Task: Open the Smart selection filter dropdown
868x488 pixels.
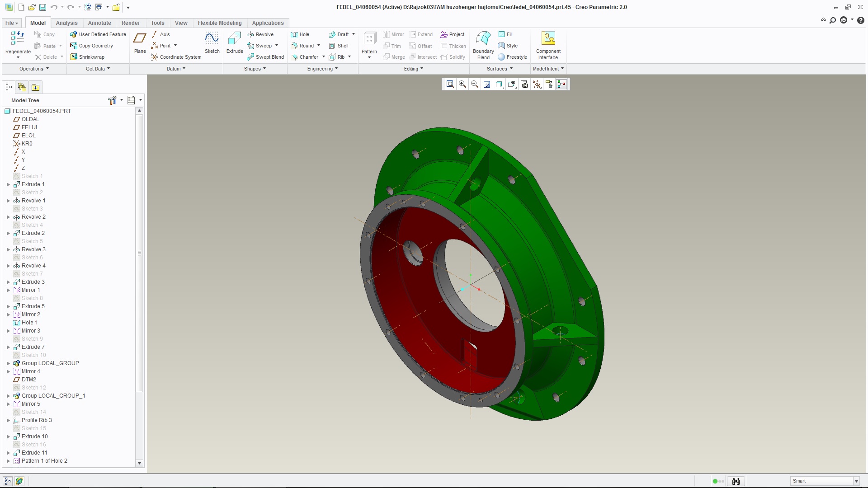Action: pyautogui.click(x=856, y=481)
